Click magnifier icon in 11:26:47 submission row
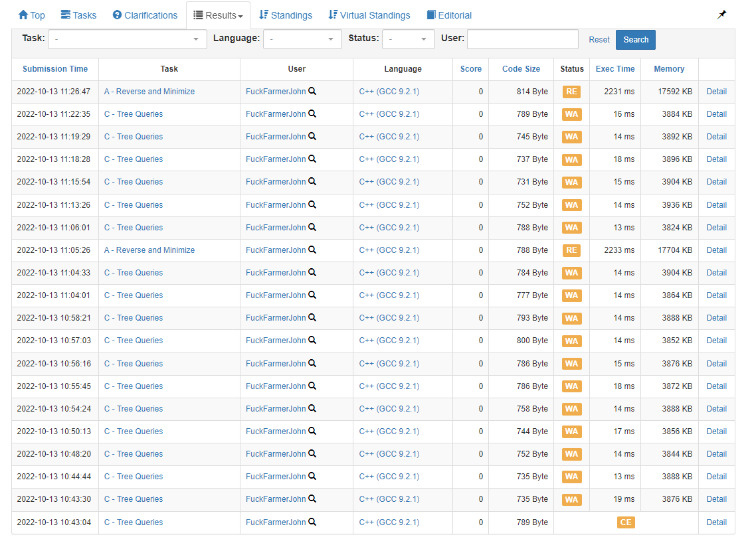The image size is (756, 543). pos(312,91)
